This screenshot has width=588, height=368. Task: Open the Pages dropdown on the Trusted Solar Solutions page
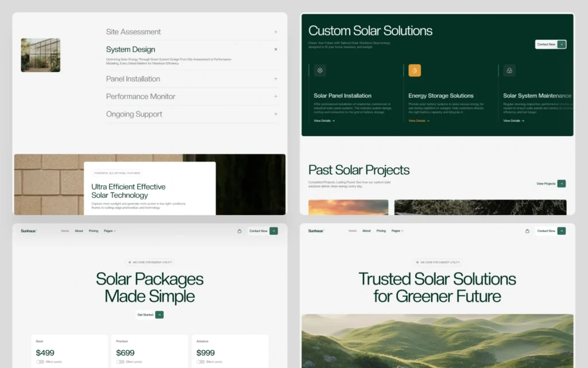[397, 231]
